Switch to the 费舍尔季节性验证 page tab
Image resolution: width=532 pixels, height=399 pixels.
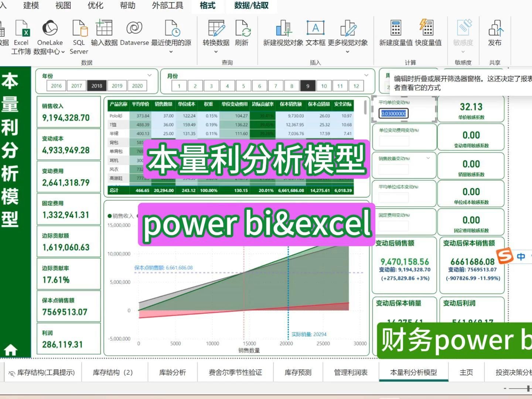[x=235, y=372]
